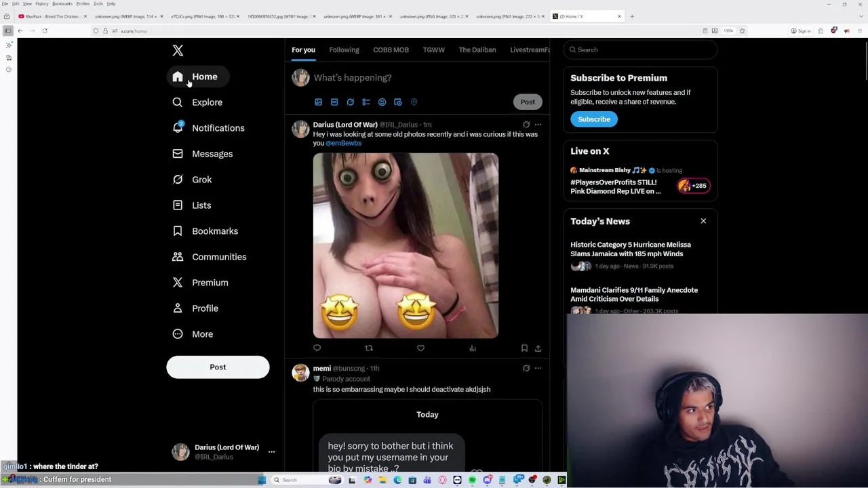Open the browser Bookmarks menu

click(62, 3)
